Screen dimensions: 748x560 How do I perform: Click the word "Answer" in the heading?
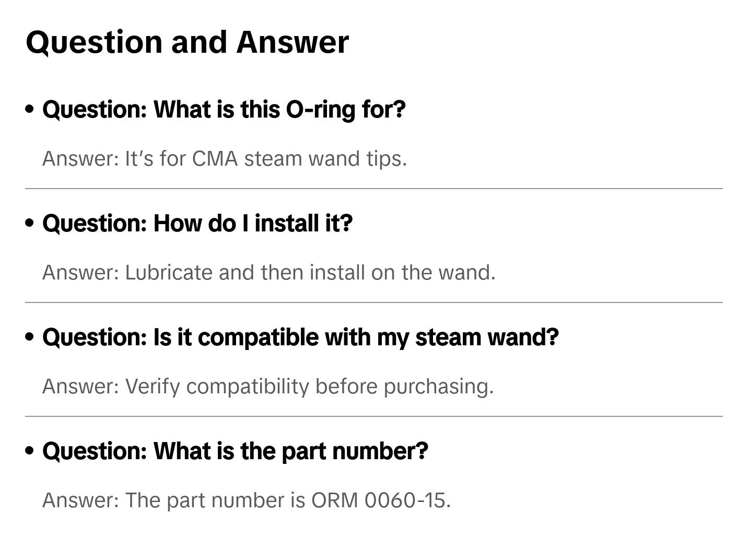coord(292,42)
